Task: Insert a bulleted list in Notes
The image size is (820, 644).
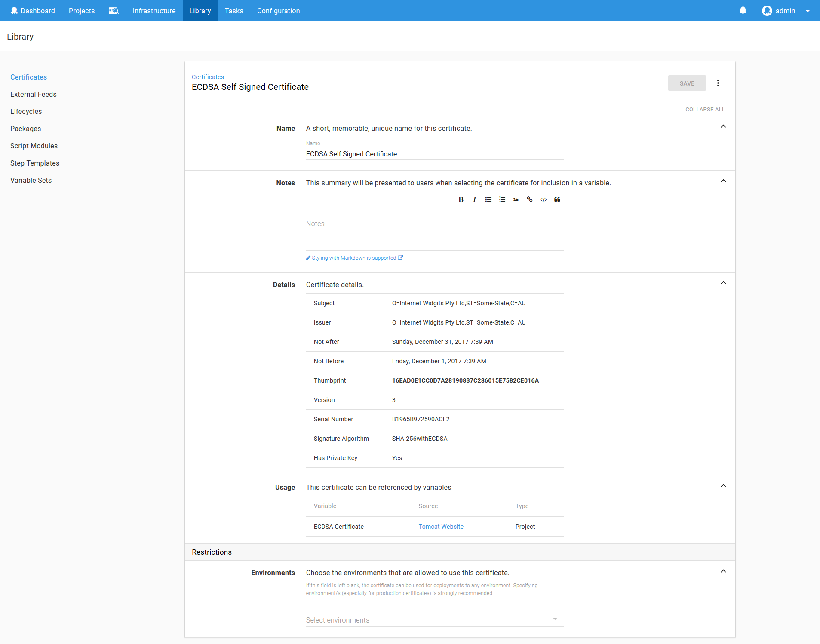Action: tap(488, 199)
